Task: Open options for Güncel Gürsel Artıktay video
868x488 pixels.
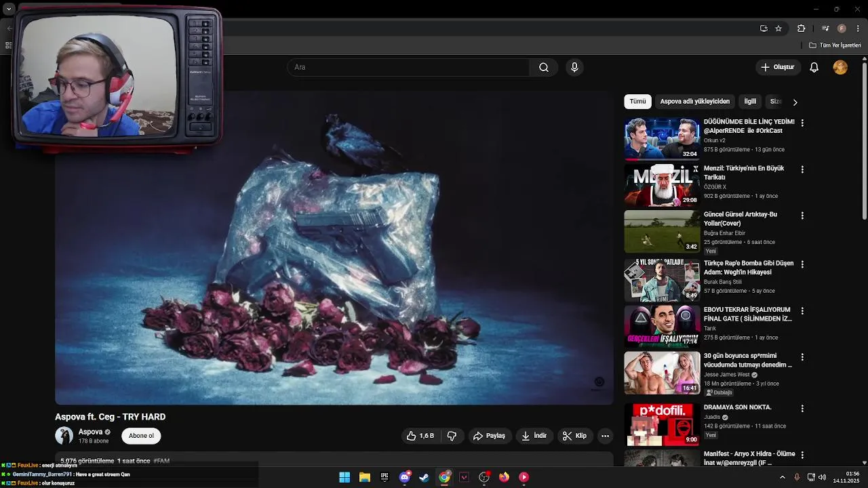Action: click(802, 216)
